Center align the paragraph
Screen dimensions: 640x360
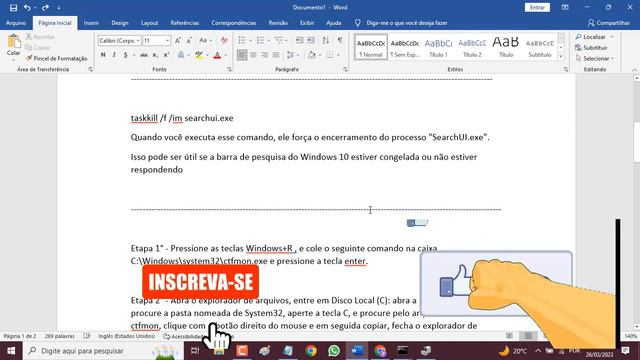pos(253,55)
